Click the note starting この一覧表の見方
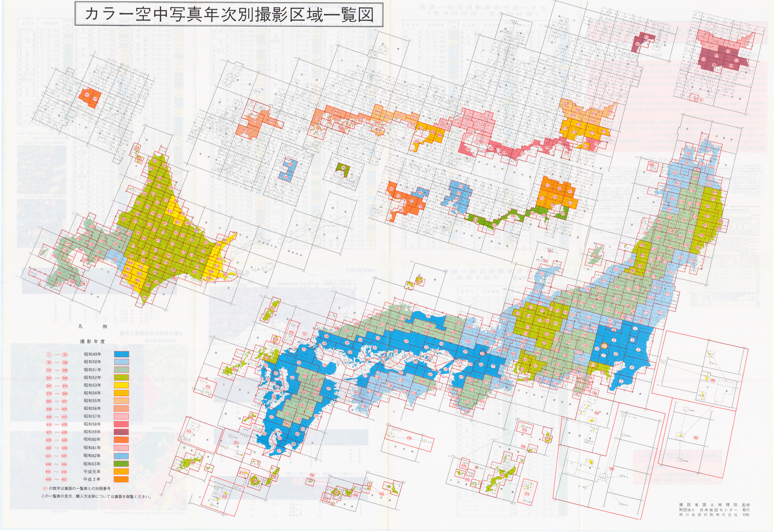The image size is (774, 532). [96, 496]
